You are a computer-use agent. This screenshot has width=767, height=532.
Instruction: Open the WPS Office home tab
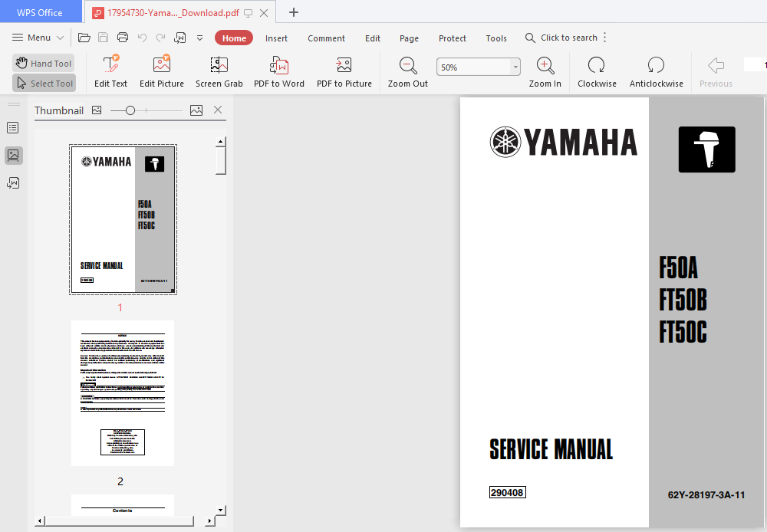(40, 13)
